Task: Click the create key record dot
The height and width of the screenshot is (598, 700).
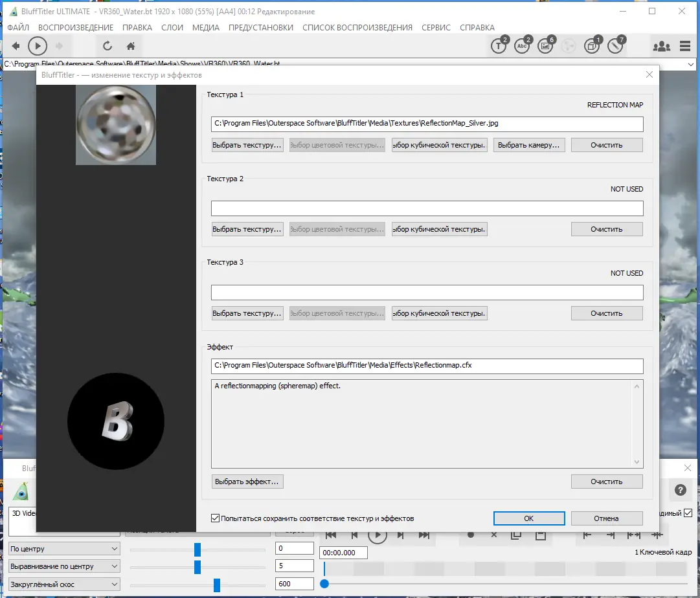Action: [x=471, y=535]
